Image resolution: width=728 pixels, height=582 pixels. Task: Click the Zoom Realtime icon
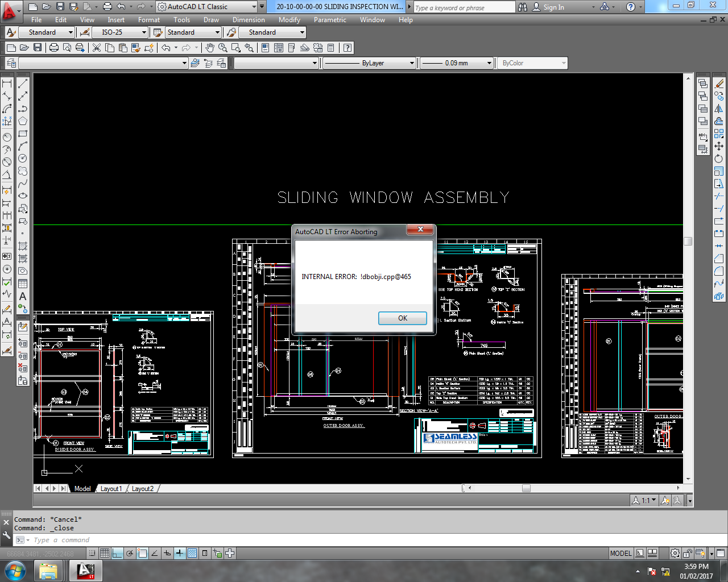click(223, 48)
